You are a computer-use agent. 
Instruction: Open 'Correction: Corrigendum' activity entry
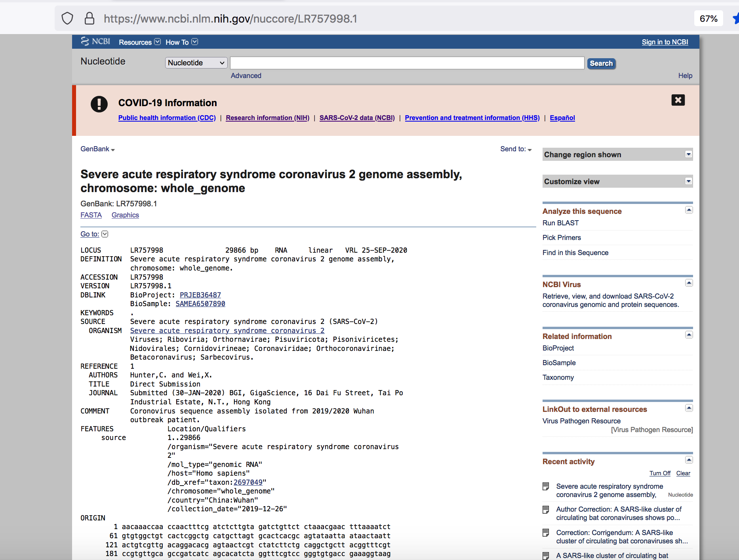622,537
